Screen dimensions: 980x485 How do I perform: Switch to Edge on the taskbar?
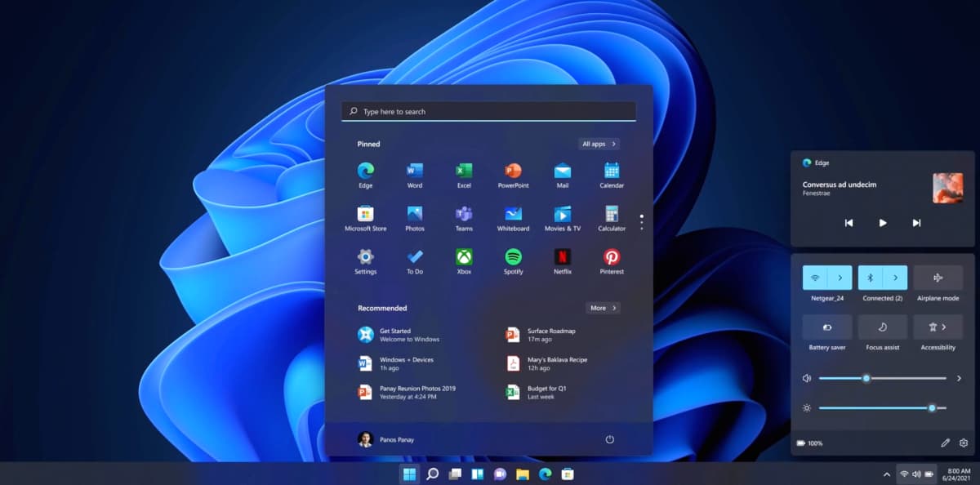pyautogui.click(x=545, y=474)
